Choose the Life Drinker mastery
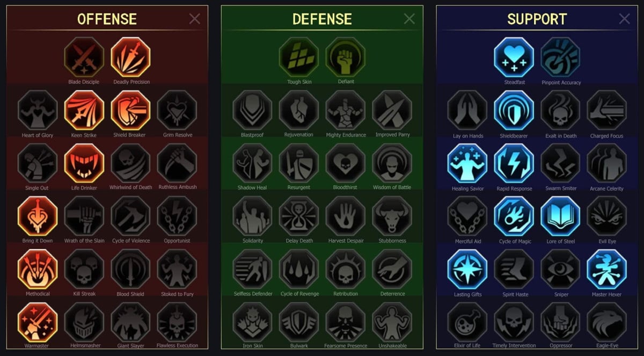Image resolution: width=644 pixels, height=356 pixels. pyautogui.click(x=84, y=163)
